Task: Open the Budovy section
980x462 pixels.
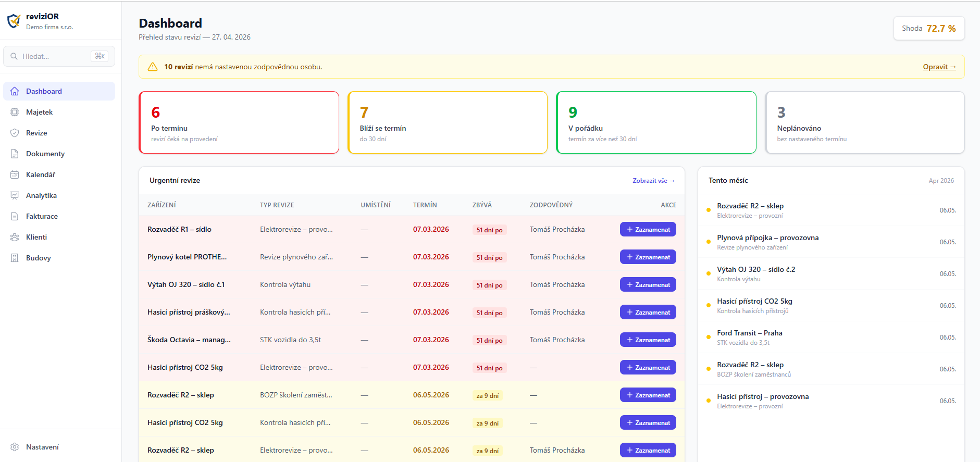Action: (59, 258)
